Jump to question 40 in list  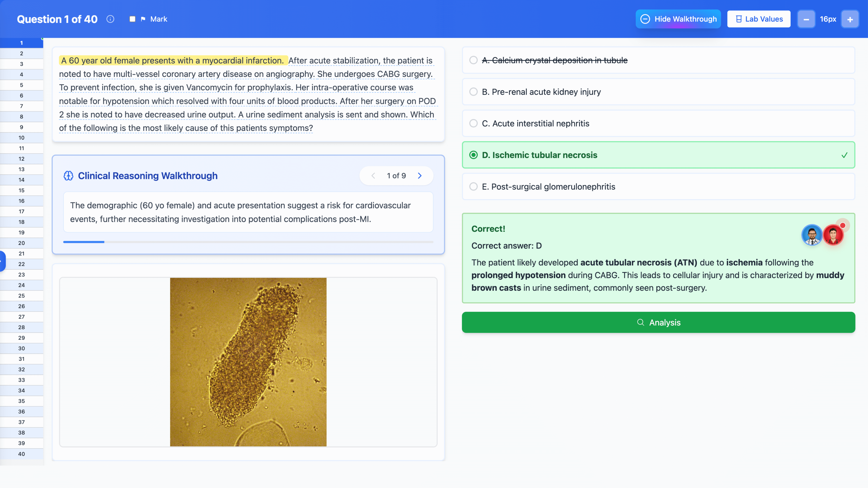pos(21,454)
